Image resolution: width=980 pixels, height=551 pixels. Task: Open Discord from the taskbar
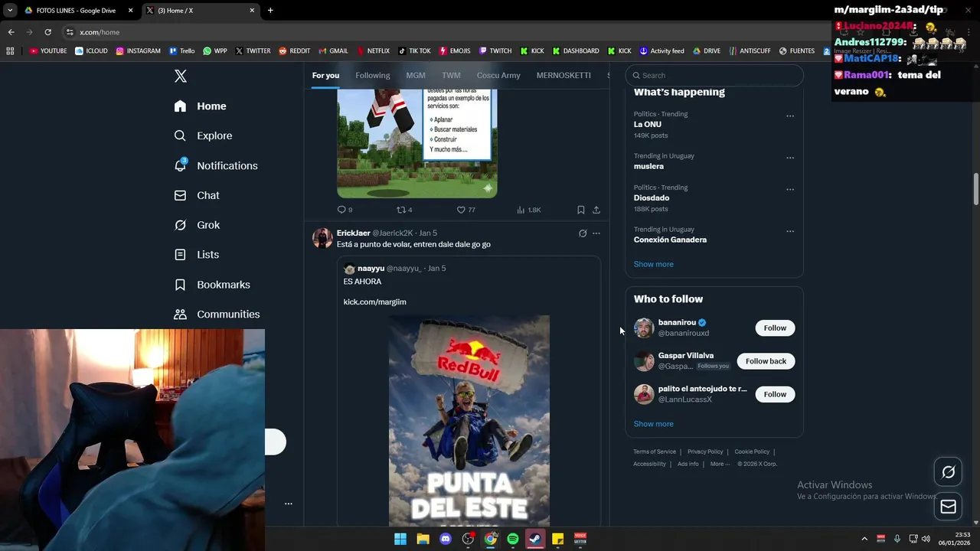[x=446, y=539]
